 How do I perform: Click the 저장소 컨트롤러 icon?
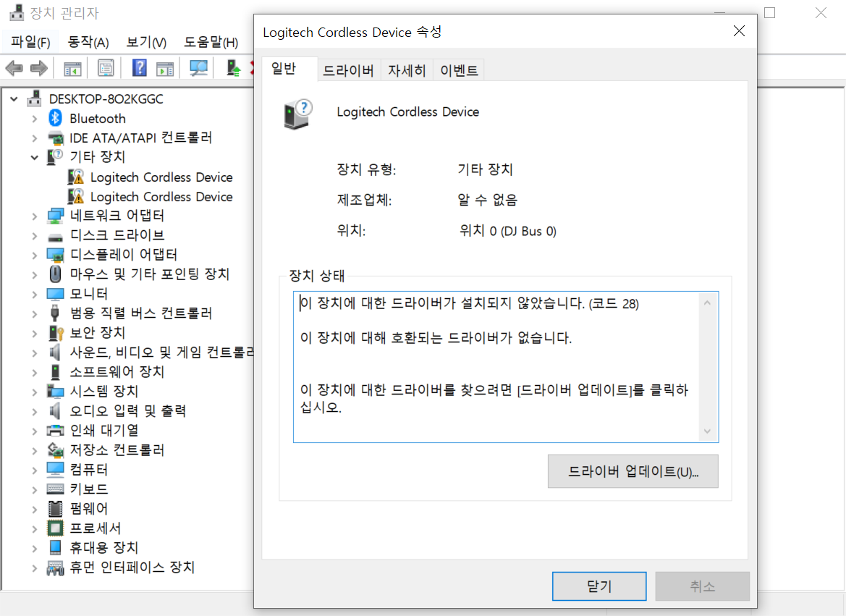pos(55,450)
